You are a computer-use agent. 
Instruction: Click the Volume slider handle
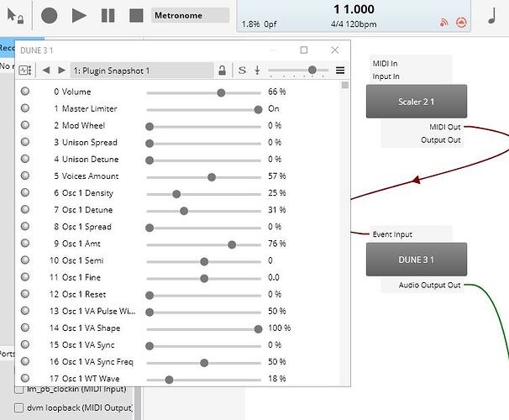click(x=221, y=93)
